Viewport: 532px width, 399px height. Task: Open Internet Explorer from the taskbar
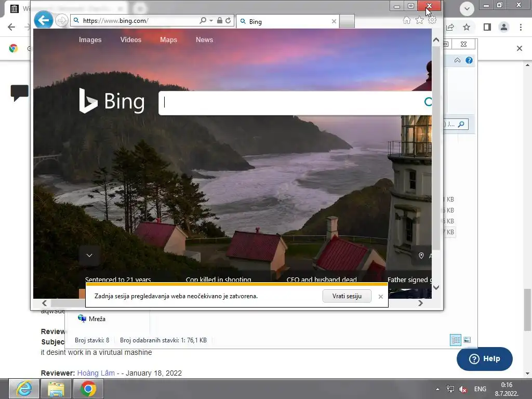pyautogui.click(x=24, y=389)
